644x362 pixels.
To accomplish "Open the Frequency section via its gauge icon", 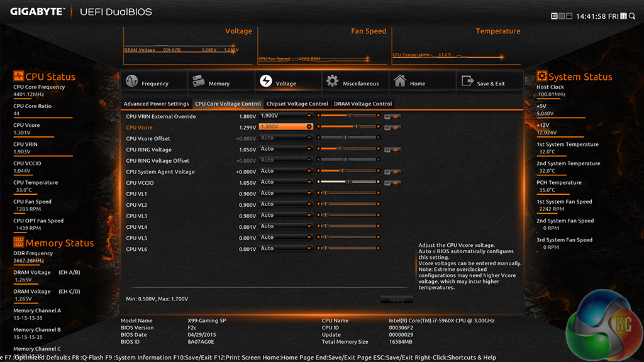I will (132, 82).
